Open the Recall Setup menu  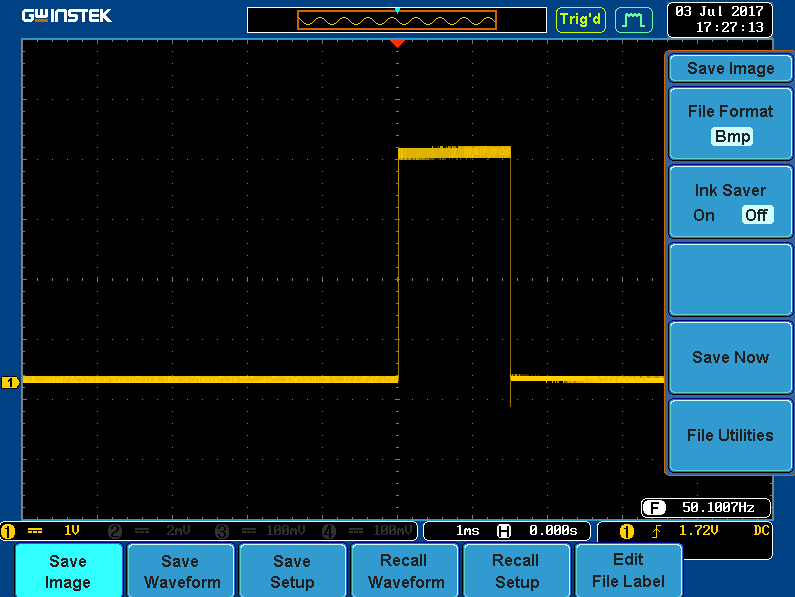point(517,571)
